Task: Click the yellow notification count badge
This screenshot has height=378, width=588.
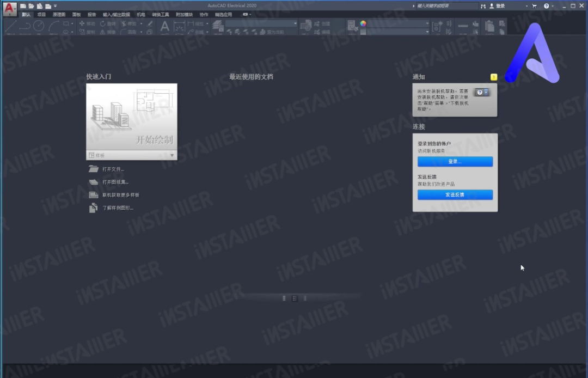Action: pyautogui.click(x=494, y=77)
